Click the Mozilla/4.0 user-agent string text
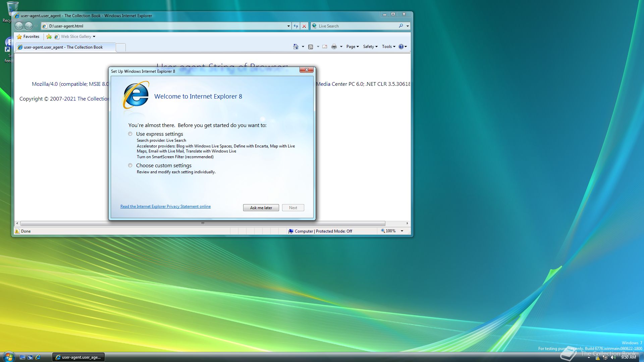The image size is (644, 362). click(x=70, y=84)
